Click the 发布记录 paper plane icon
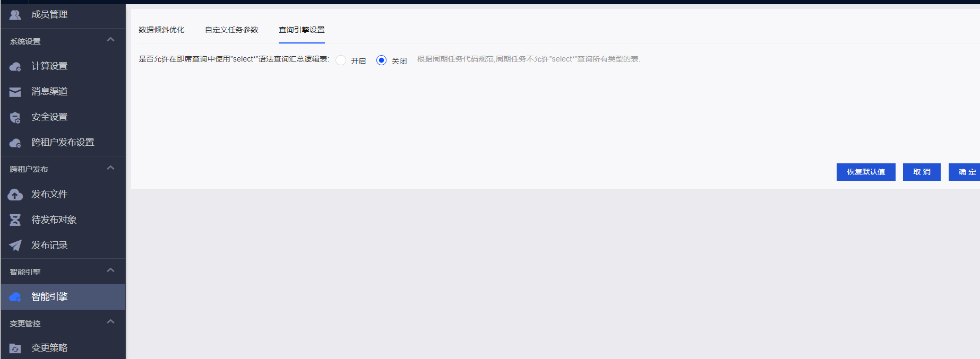 coord(15,246)
